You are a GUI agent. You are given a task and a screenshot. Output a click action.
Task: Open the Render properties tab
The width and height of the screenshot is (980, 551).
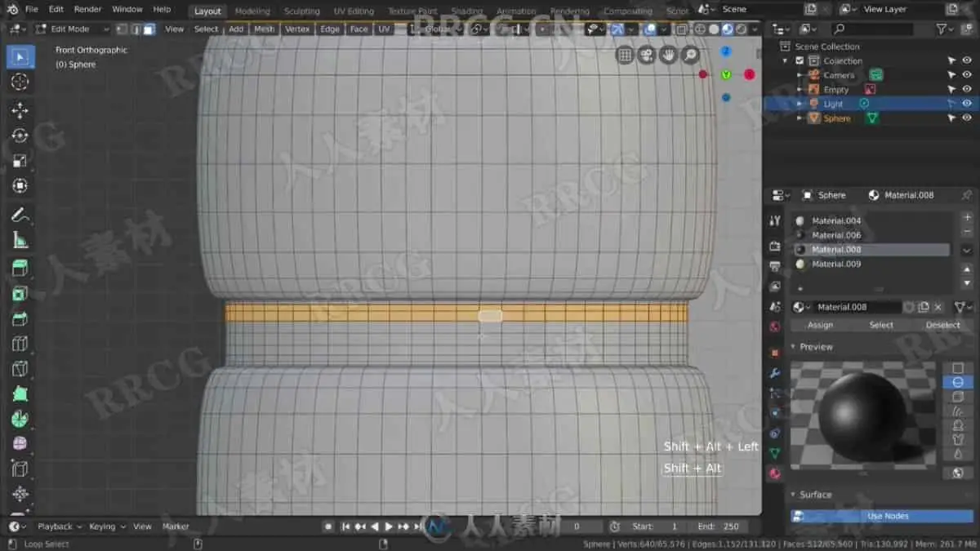[775, 246]
